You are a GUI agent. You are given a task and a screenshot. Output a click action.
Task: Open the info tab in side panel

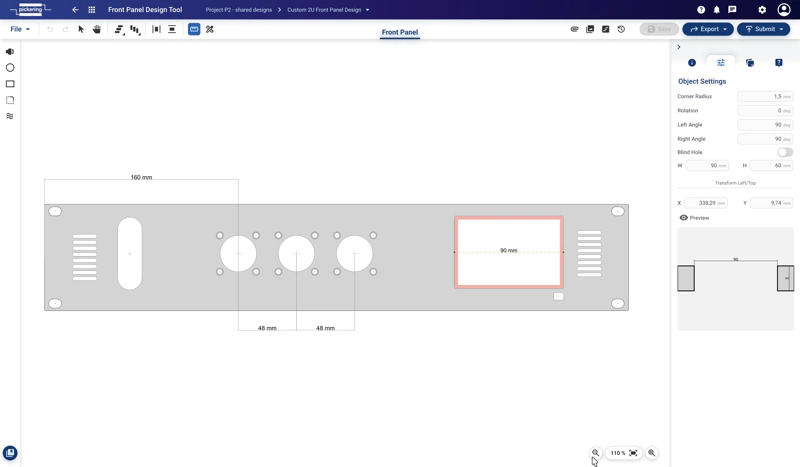[692, 63]
